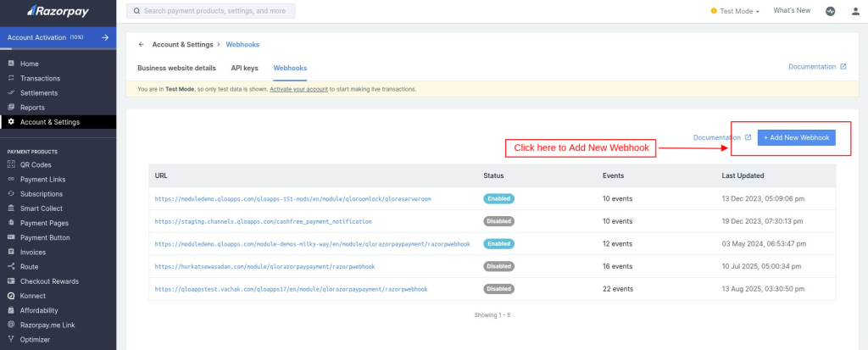Open the qloreserveroom webhook URL
Viewport: 868px width, 350px height.
tap(292, 198)
